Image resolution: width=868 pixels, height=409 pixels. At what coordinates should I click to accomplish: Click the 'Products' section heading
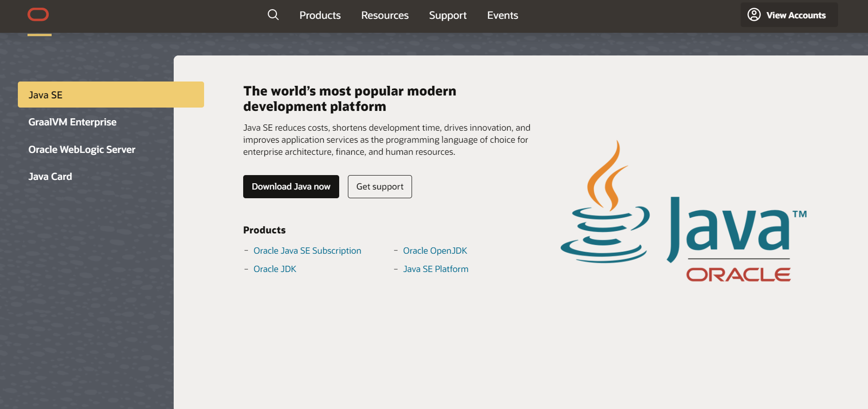click(264, 230)
